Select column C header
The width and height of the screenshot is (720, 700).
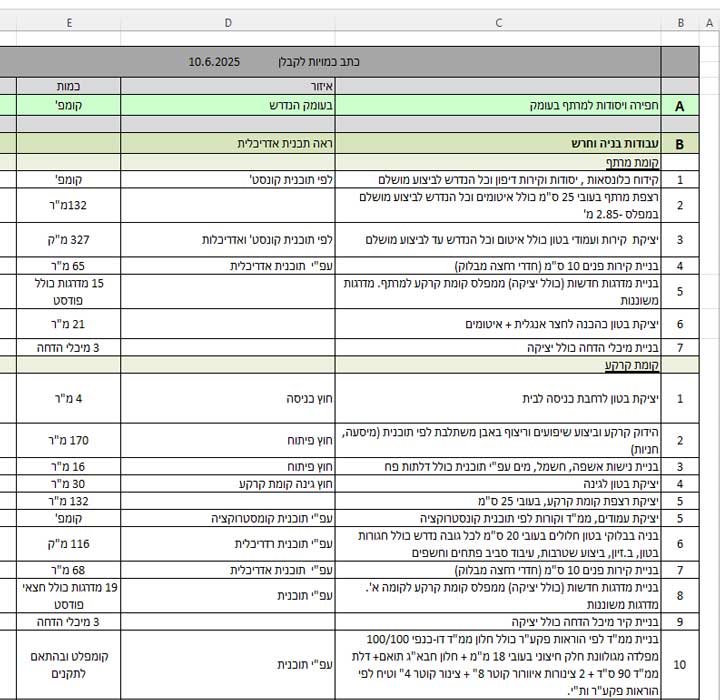499,23
